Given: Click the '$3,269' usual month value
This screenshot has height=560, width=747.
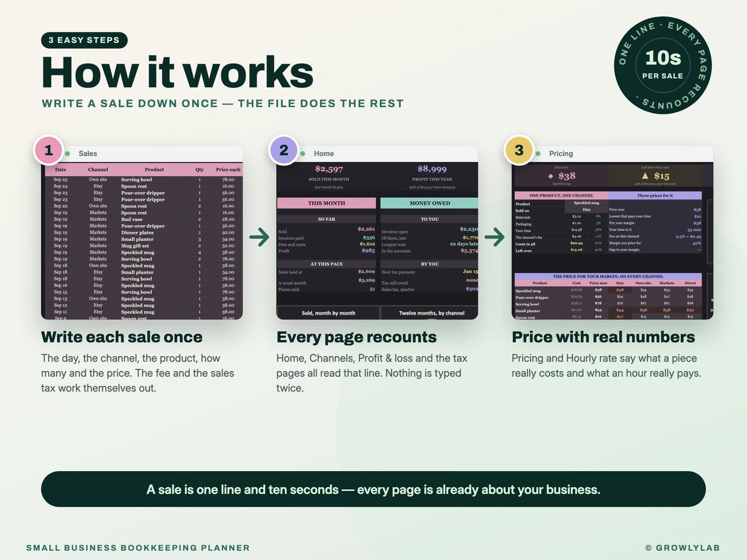Looking at the screenshot, I should (x=367, y=281).
